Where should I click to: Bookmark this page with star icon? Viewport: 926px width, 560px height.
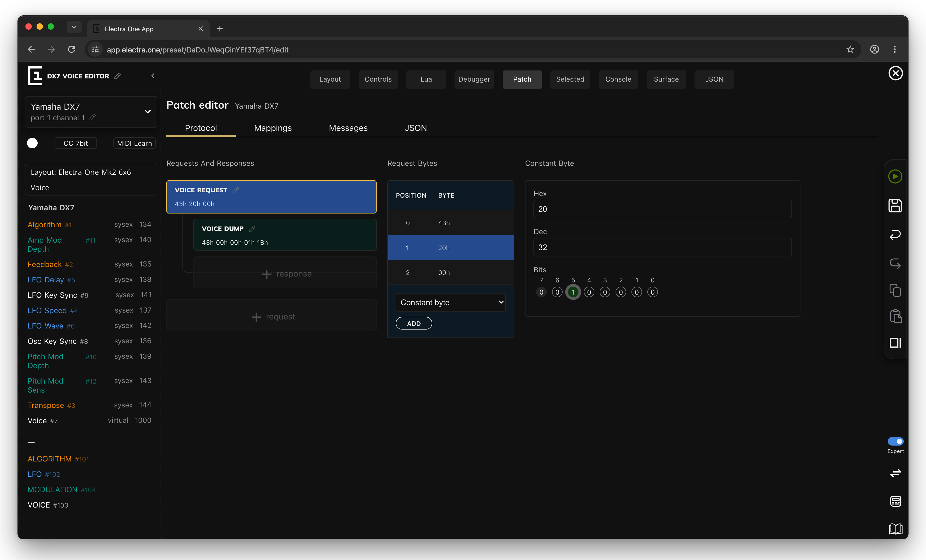(850, 50)
